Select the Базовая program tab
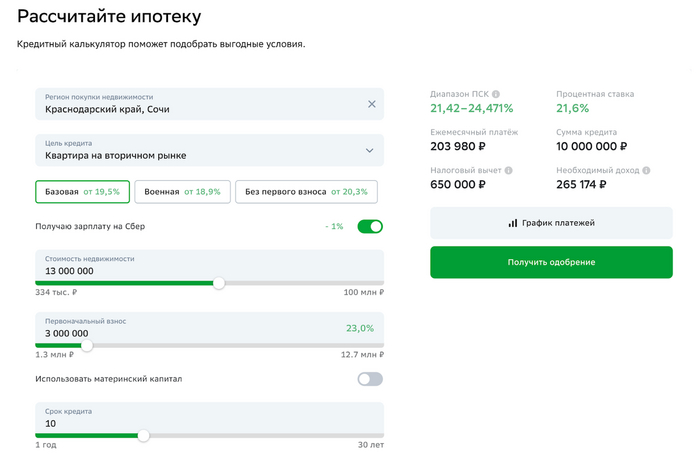 pos(83,191)
